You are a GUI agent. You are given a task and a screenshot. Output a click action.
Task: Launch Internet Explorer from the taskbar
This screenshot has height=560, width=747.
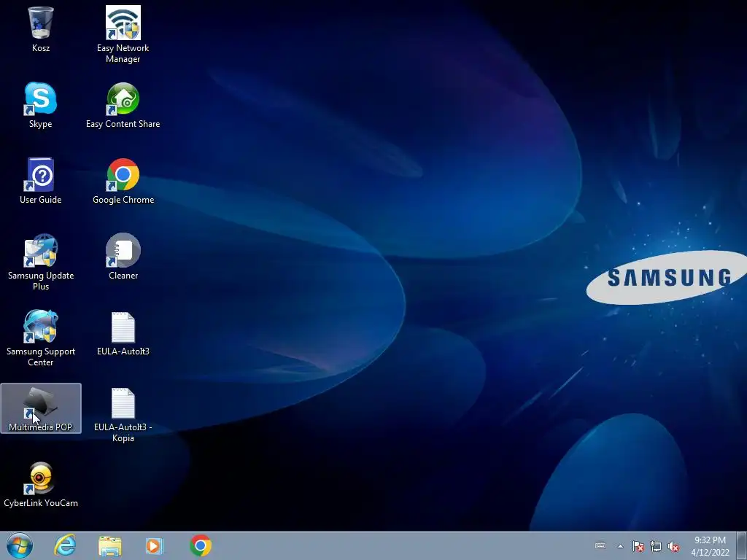[x=65, y=545]
